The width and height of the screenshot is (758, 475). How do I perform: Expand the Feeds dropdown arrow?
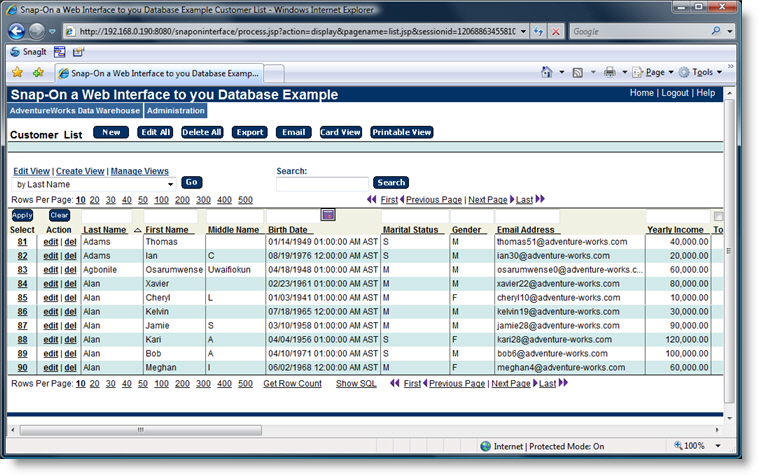[x=593, y=72]
